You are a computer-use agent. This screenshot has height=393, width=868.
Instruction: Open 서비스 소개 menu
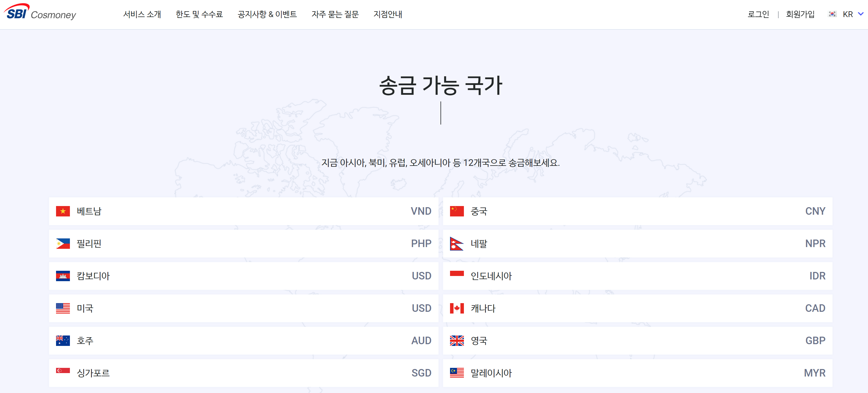pyautogui.click(x=142, y=14)
